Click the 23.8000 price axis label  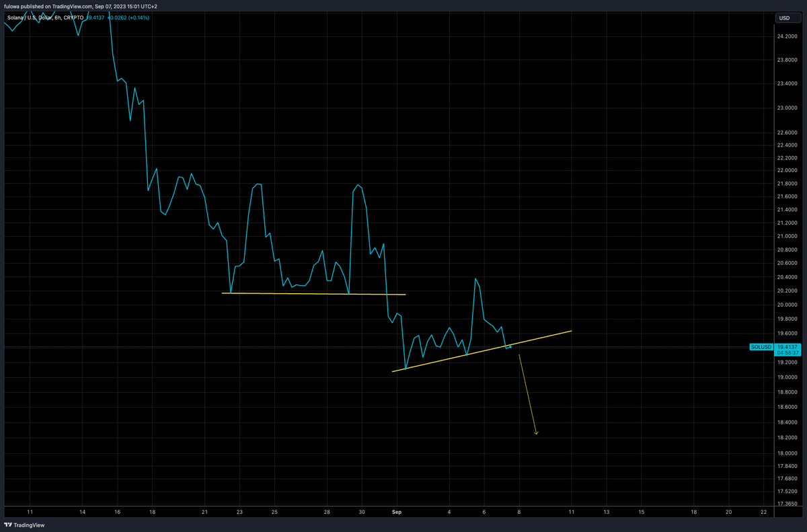click(787, 60)
